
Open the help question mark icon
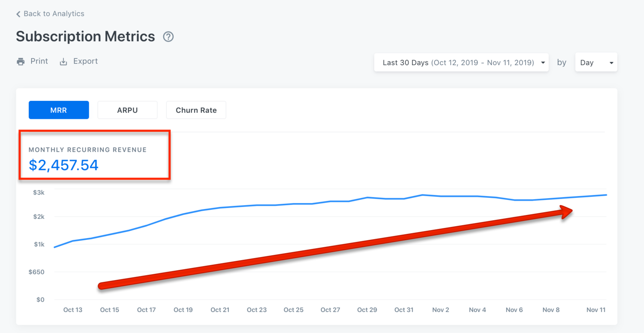click(x=168, y=37)
